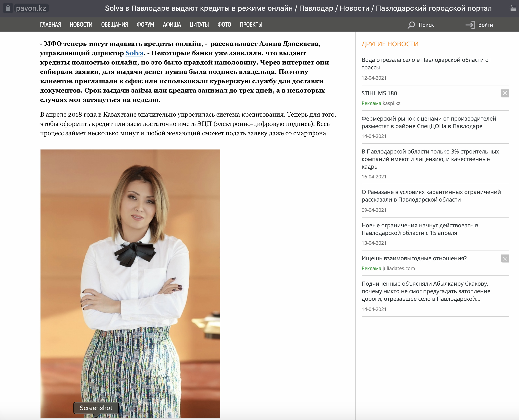The width and height of the screenshot is (519, 420).
Task: Open the АФИША section
Action: click(x=172, y=25)
